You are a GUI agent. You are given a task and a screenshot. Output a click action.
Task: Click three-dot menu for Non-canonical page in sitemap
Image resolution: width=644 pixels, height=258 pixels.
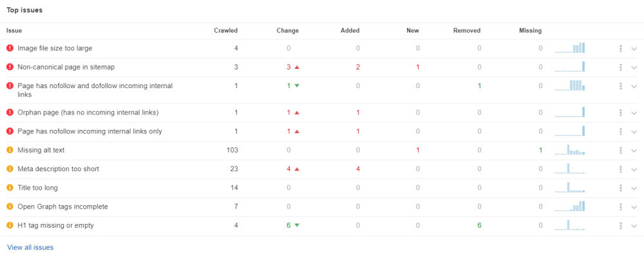(x=620, y=67)
